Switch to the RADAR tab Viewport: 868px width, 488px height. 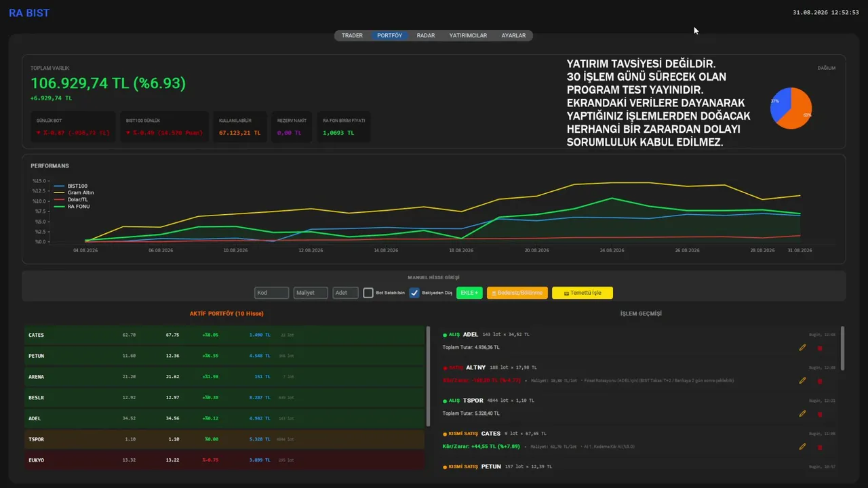(x=426, y=35)
